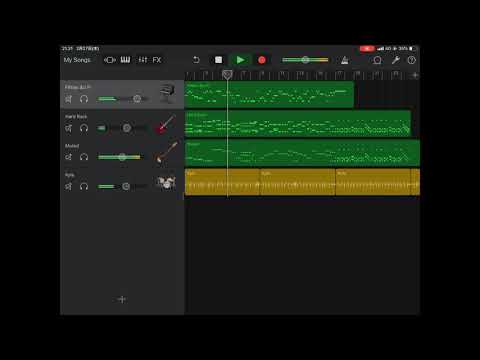Select the 'Muted' track name
The width and height of the screenshot is (480, 360).
(x=72, y=146)
